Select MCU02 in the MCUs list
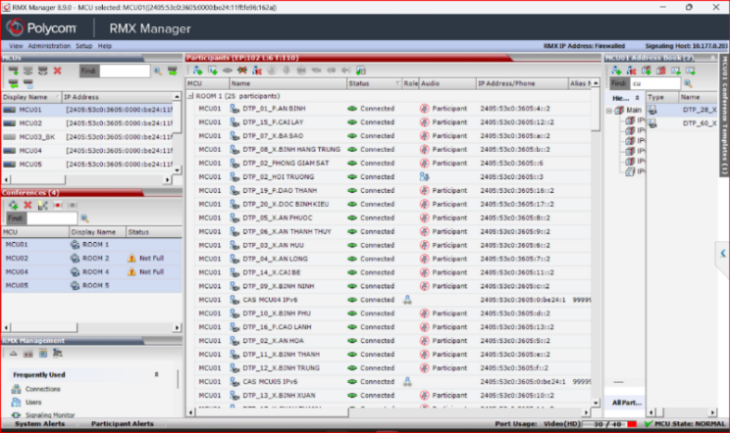The image size is (730, 433). tap(88, 123)
